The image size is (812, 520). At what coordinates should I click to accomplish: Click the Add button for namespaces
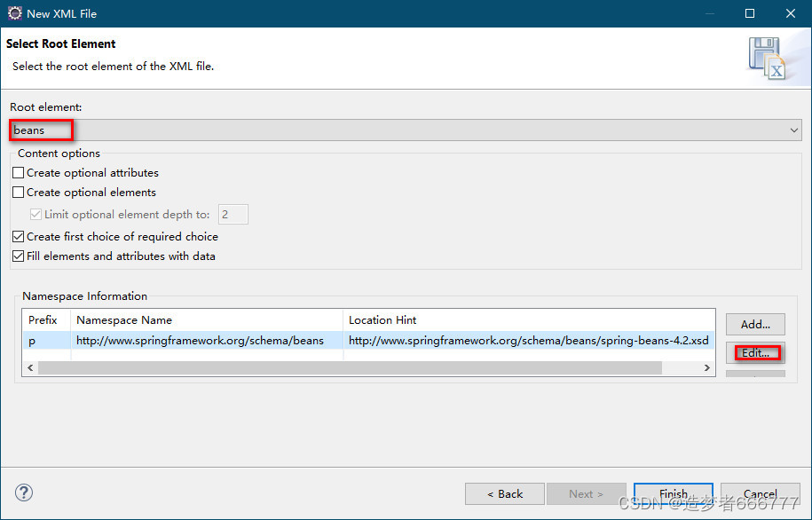click(x=755, y=324)
